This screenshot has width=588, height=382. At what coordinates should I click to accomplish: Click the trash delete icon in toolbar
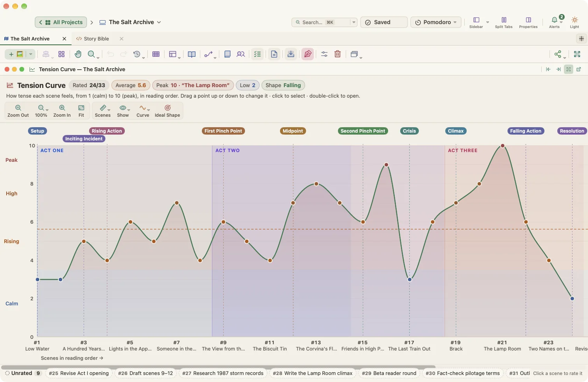click(338, 54)
